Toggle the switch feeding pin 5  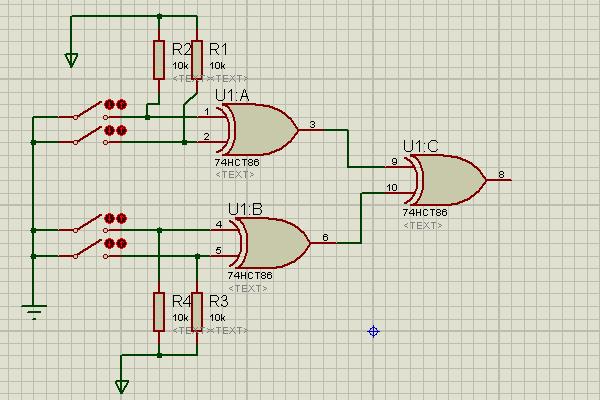coord(90,250)
